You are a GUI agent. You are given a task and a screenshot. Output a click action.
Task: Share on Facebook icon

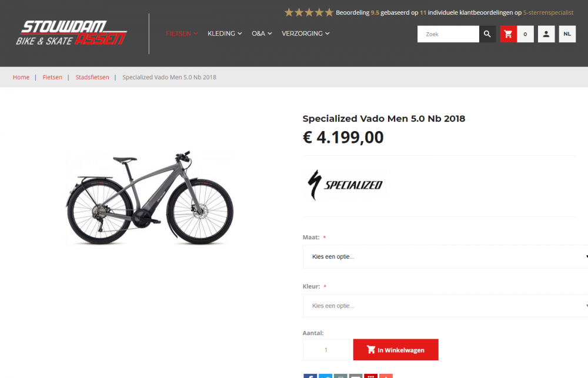(x=310, y=376)
